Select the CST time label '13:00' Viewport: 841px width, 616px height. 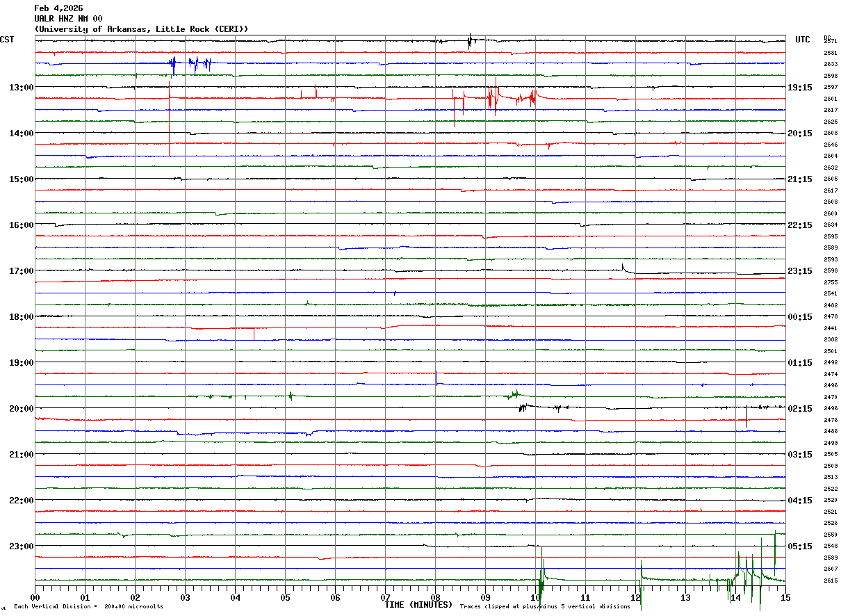click(x=21, y=88)
